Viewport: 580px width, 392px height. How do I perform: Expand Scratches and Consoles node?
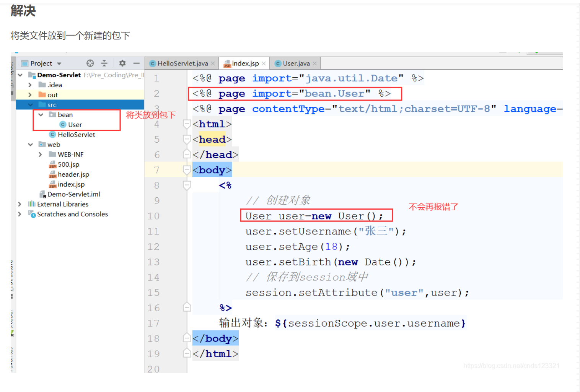point(20,214)
